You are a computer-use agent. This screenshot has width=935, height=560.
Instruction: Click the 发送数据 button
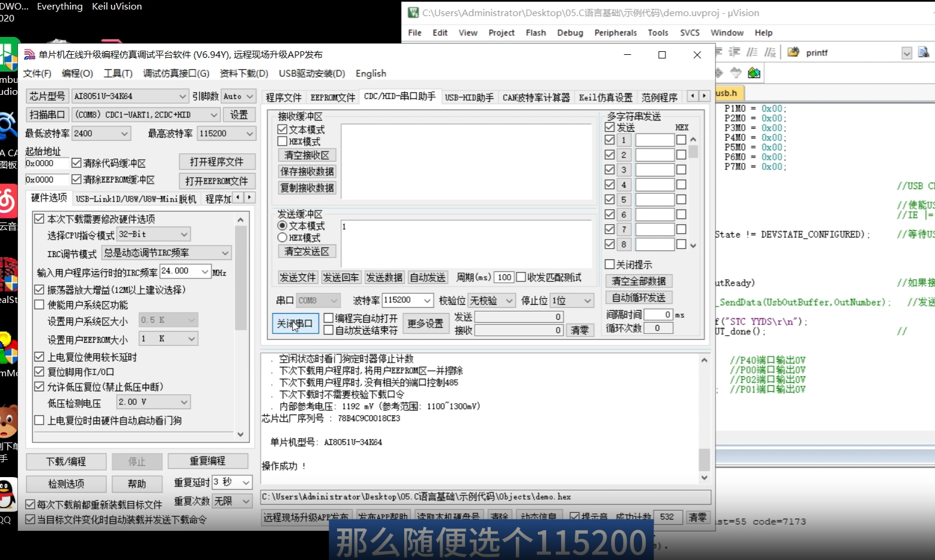[x=384, y=277]
